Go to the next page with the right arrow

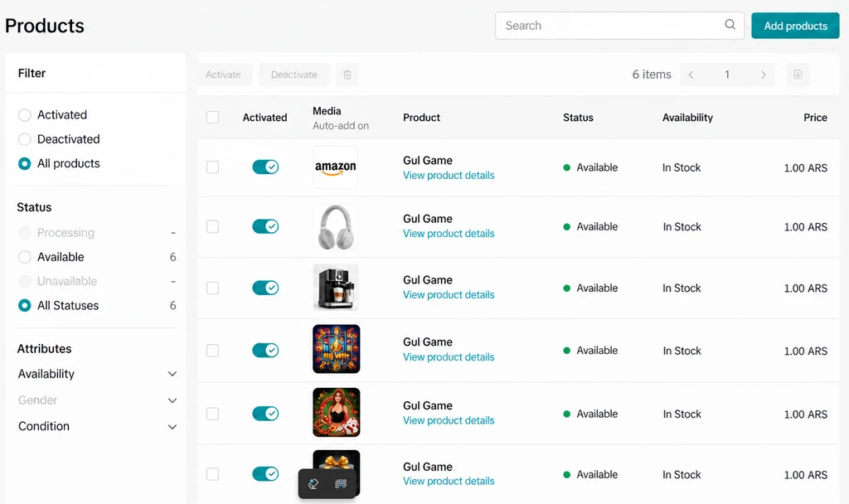pos(763,75)
